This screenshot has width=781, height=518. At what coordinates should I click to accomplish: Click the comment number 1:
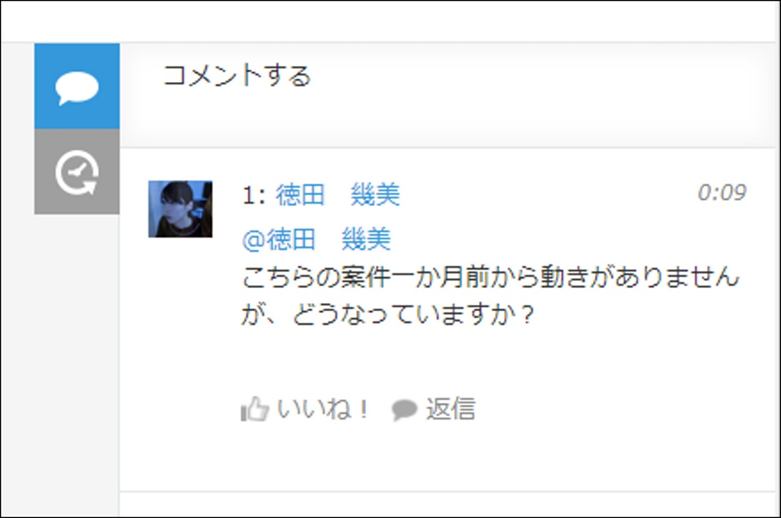(254, 195)
